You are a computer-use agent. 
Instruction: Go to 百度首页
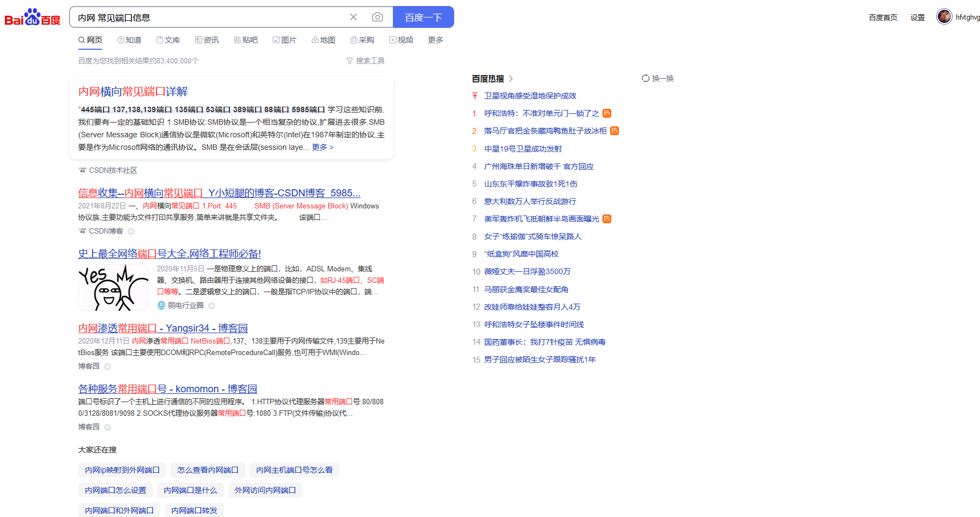[x=883, y=18]
